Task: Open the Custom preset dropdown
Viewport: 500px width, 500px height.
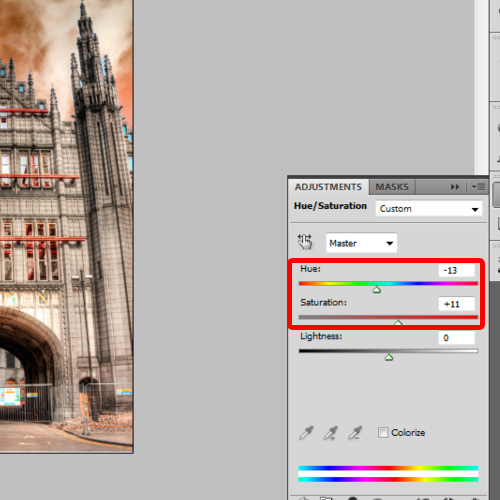Action: coord(429,209)
